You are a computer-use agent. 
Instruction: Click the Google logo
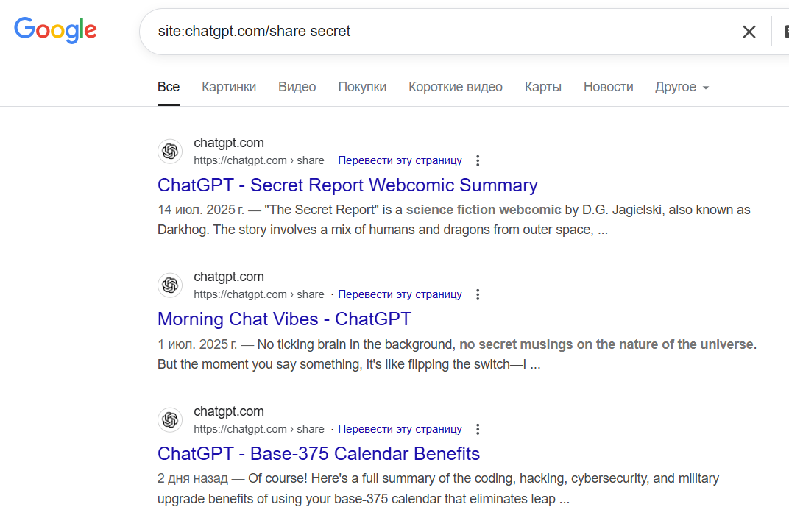point(55,30)
